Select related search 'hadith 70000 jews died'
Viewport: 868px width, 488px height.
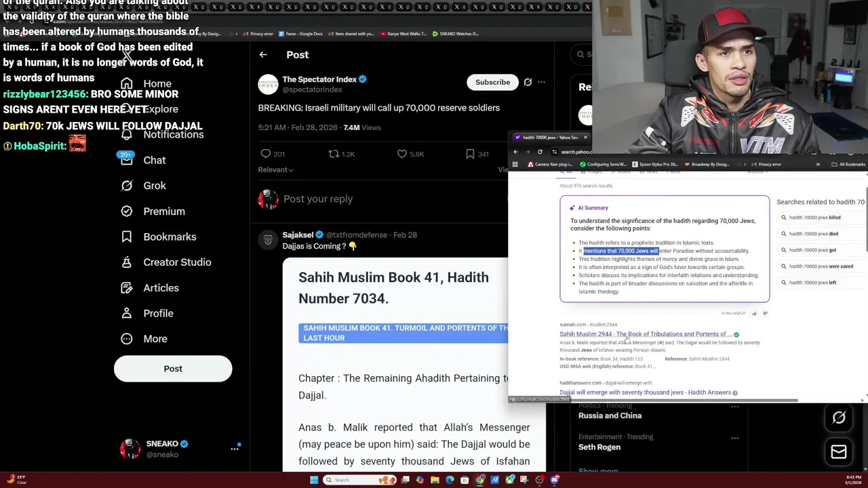(x=813, y=234)
